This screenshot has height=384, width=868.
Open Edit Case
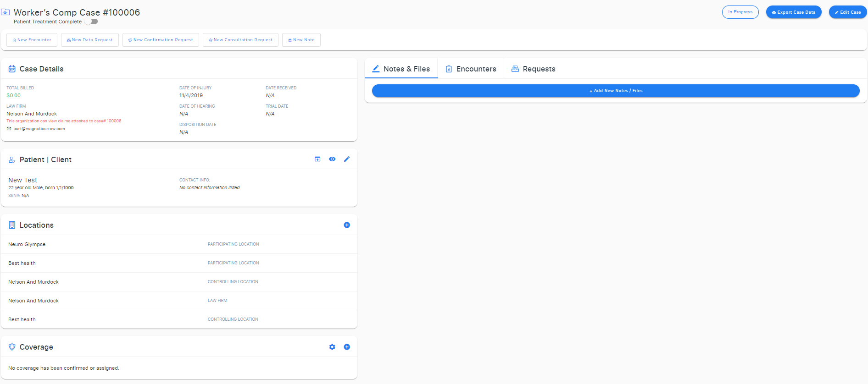click(x=847, y=12)
